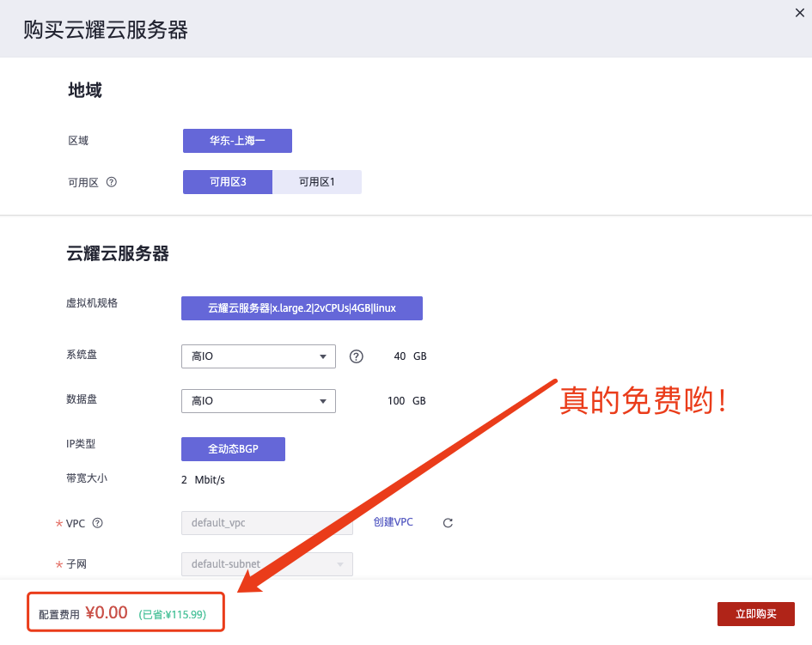Choose availability zone 可用区1

pos(317,182)
